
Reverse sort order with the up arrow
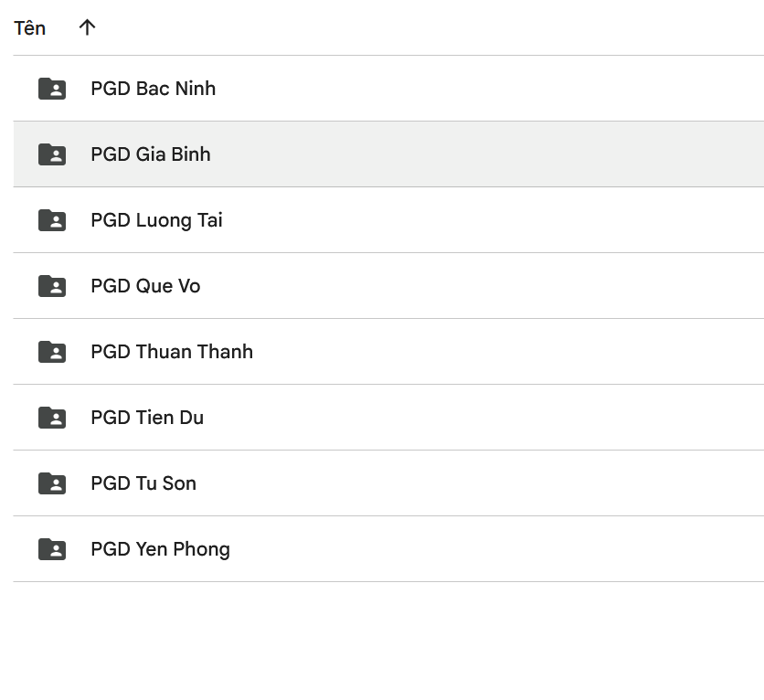[x=87, y=27]
